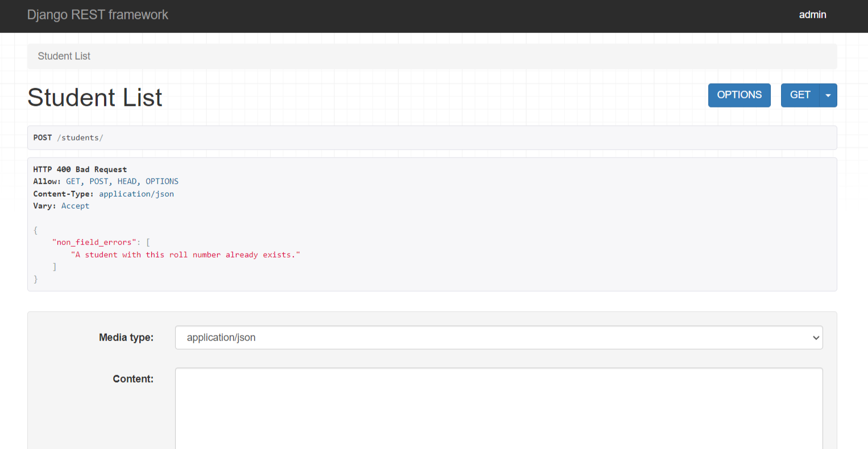Image resolution: width=868 pixels, height=449 pixels.
Task: Click the Vary header Accept value
Action: [75, 206]
